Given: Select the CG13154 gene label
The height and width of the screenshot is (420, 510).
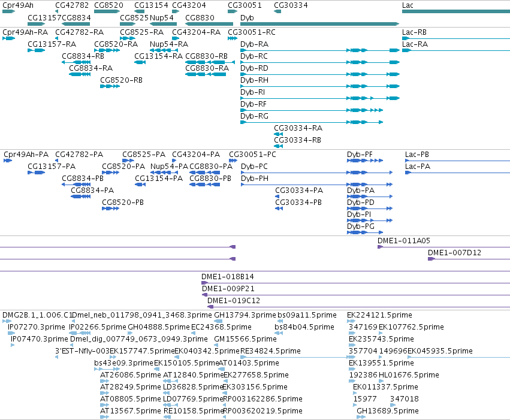Looking at the screenshot, I should click(151, 5).
